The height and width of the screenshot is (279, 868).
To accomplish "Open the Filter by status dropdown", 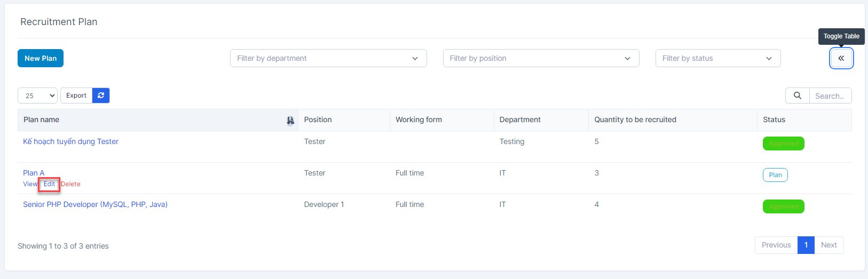I will tap(717, 58).
